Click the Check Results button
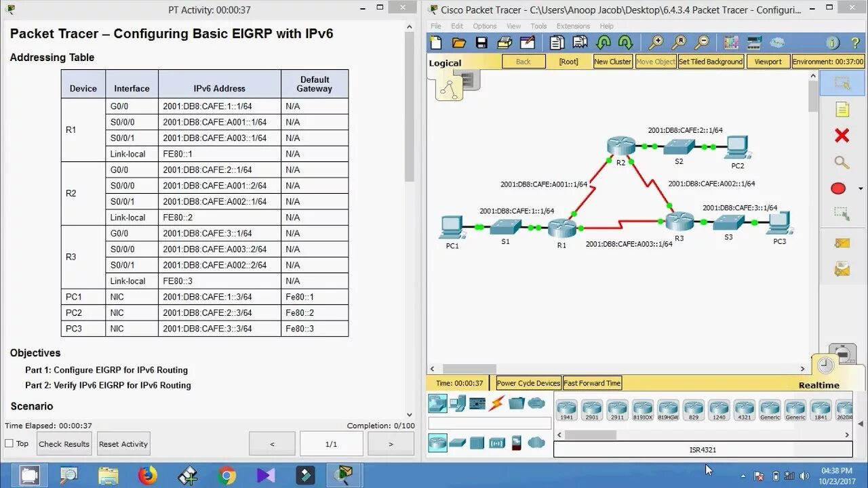Image resolution: width=868 pixels, height=488 pixels. 64,444
